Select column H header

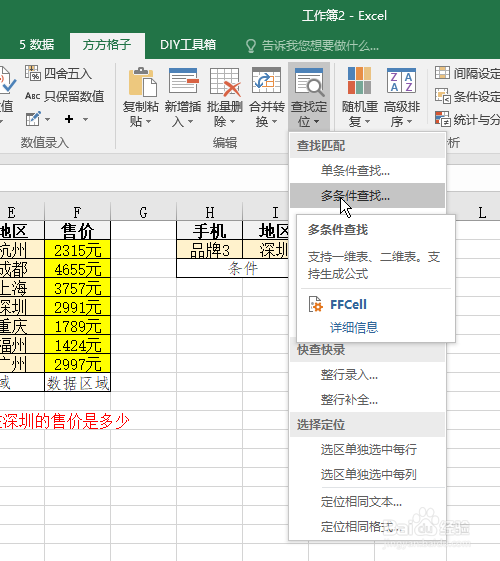click(x=210, y=213)
